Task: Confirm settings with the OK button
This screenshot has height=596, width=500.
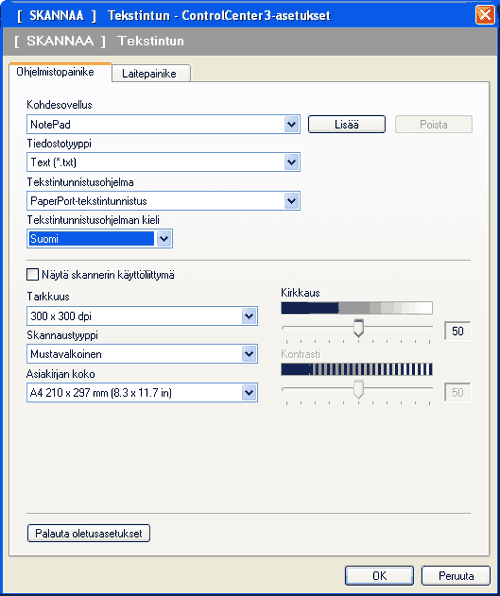Action: pyautogui.click(x=379, y=576)
